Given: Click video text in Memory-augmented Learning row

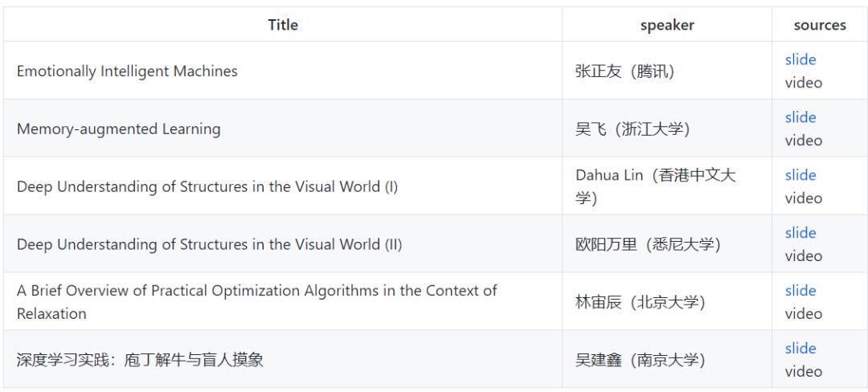Looking at the screenshot, I should [803, 141].
